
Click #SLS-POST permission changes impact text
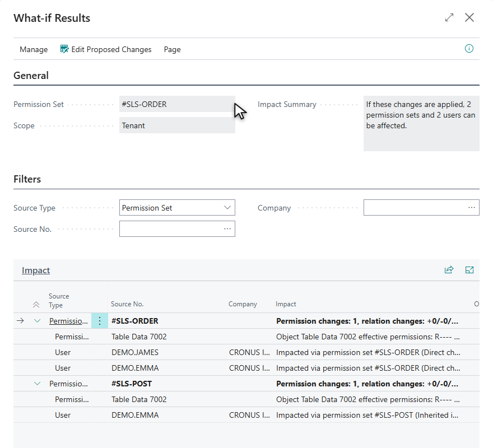click(x=368, y=384)
